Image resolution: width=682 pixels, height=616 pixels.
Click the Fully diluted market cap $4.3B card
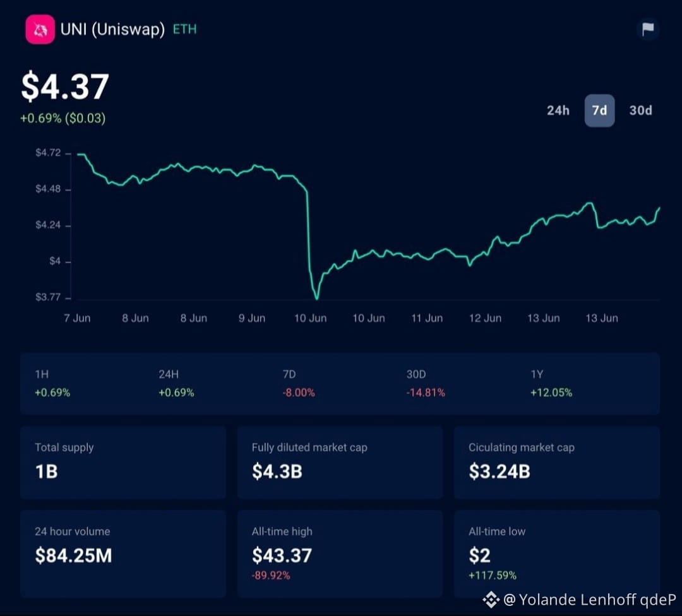[340, 462]
